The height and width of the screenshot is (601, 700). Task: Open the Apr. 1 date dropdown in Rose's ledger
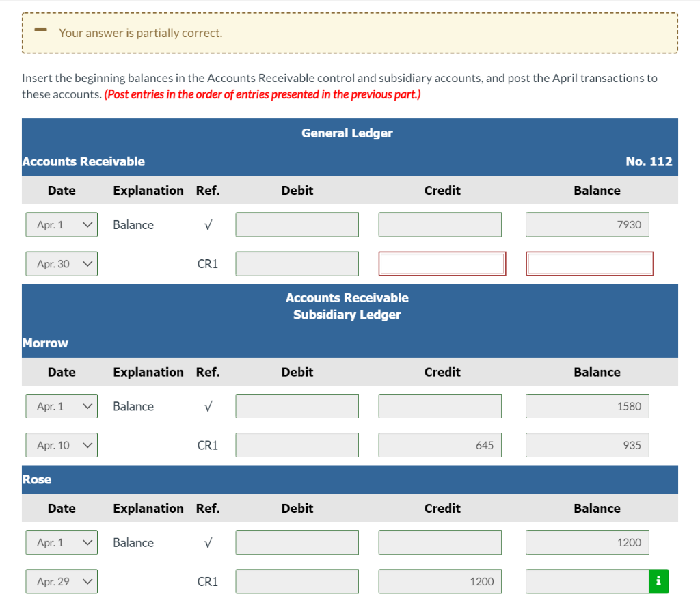tap(62, 542)
